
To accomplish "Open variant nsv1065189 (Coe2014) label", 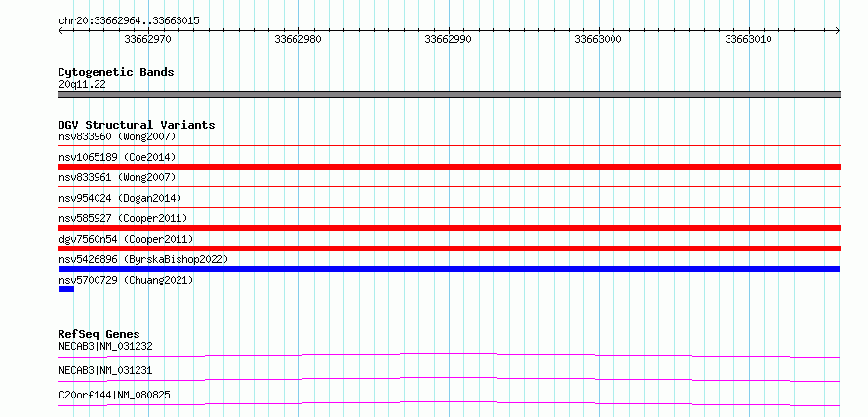I will tap(117, 157).
